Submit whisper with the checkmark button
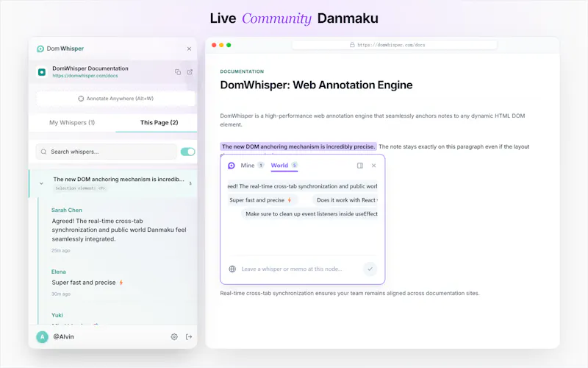 370,269
